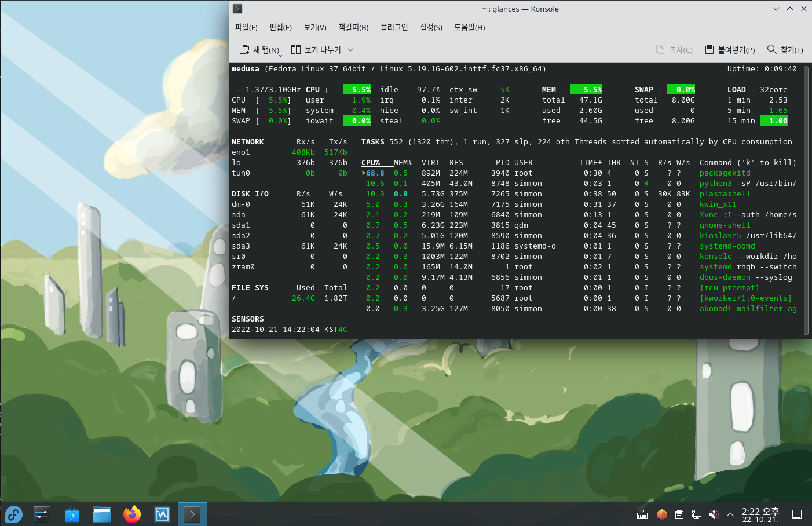Click the Xvnc process name

click(709, 215)
